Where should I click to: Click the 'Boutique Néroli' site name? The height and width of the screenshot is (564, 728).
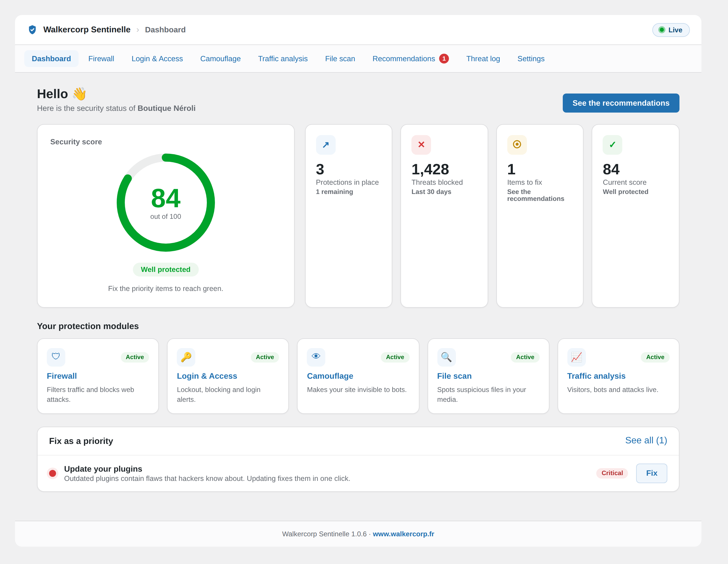(166, 108)
